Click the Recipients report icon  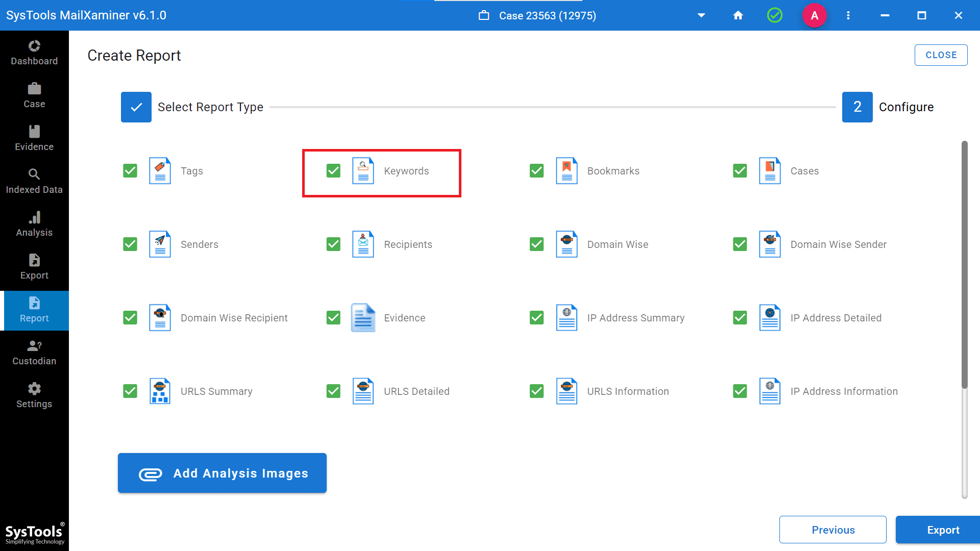tap(363, 244)
